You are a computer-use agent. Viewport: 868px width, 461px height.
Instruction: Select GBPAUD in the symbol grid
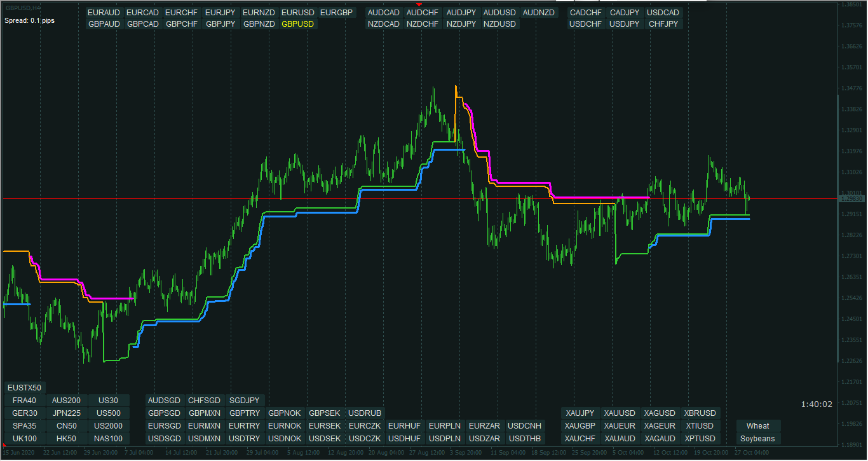pos(104,24)
